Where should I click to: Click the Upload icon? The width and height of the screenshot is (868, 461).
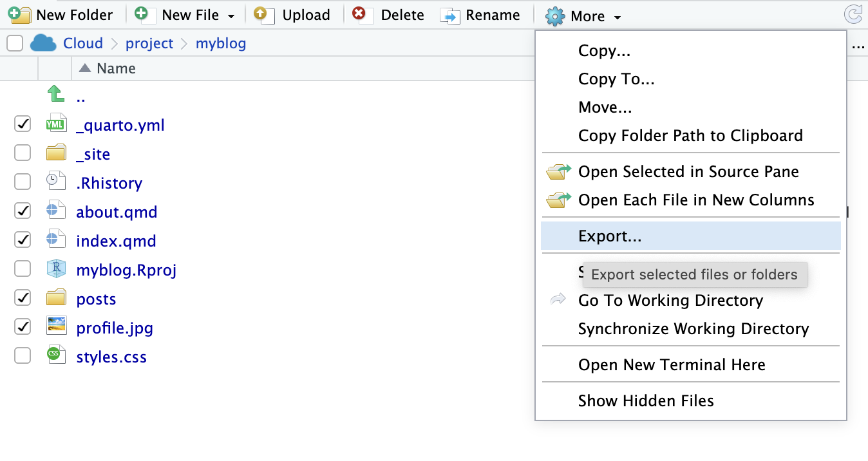tap(263, 15)
